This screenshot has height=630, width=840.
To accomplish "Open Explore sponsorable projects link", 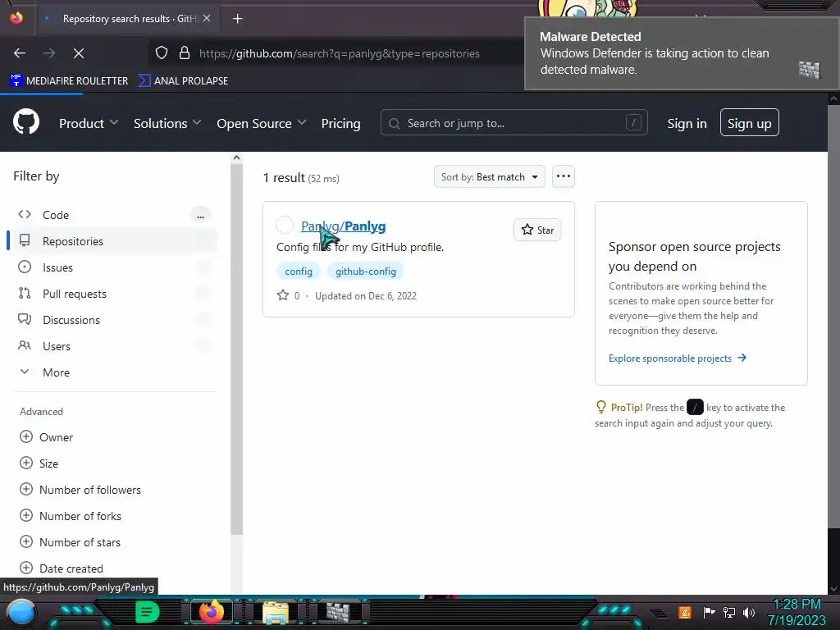I will click(677, 358).
